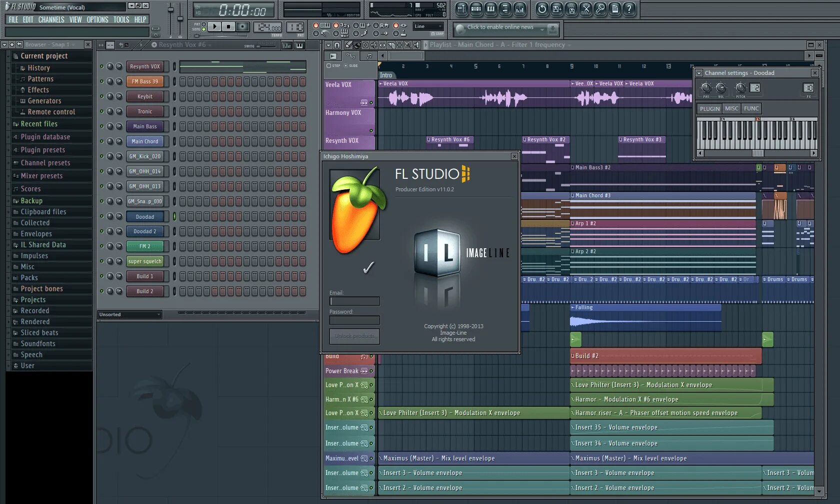Click the FX box in Channel settings

808,88
